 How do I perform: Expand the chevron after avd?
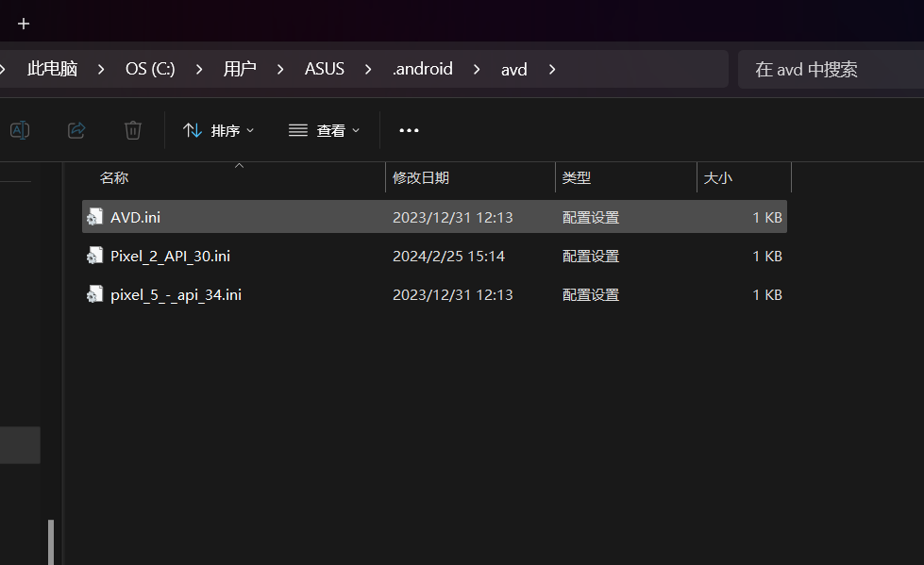coord(552,70)
